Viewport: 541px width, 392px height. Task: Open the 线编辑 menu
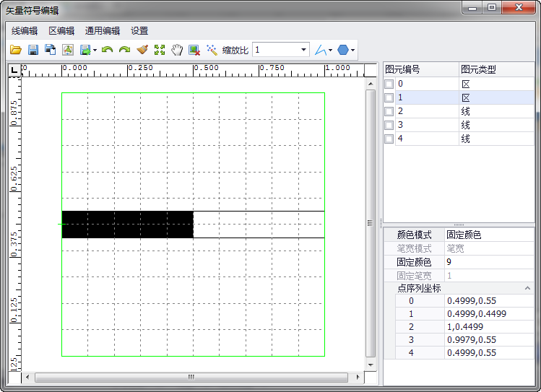tap(25, 31)
